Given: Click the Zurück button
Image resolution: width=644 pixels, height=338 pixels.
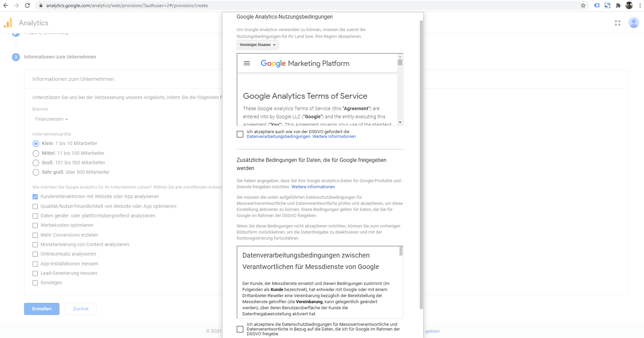Looking at the screenshot, I should [81, 309].
